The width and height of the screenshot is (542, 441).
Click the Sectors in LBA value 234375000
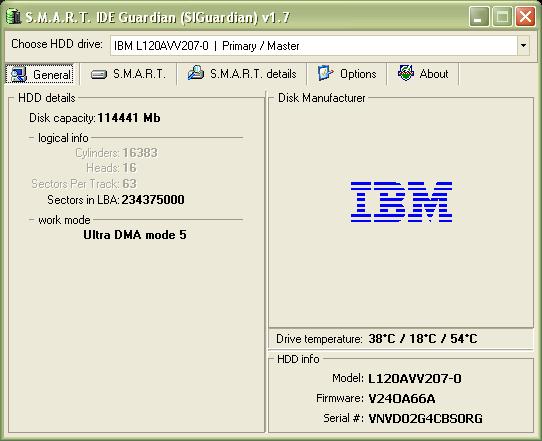pyautogui.click(x=153, y=200)
